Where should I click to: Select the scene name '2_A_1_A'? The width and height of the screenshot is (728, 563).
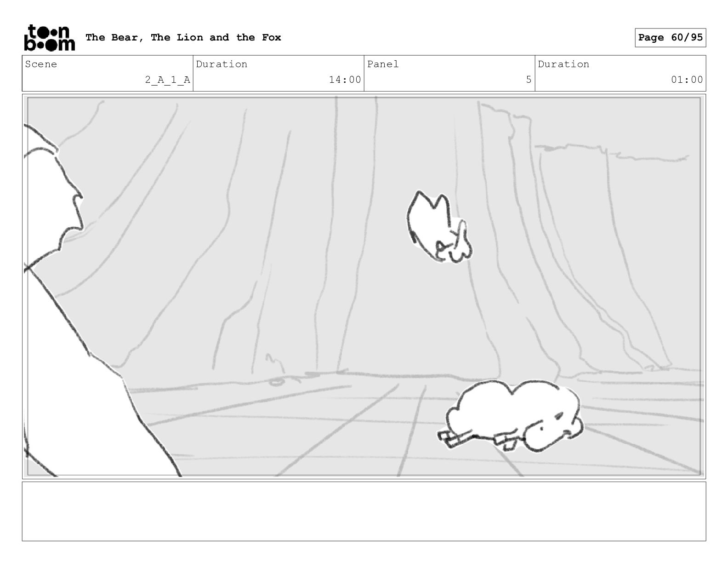pyautogui.click(x=167, y=80)
